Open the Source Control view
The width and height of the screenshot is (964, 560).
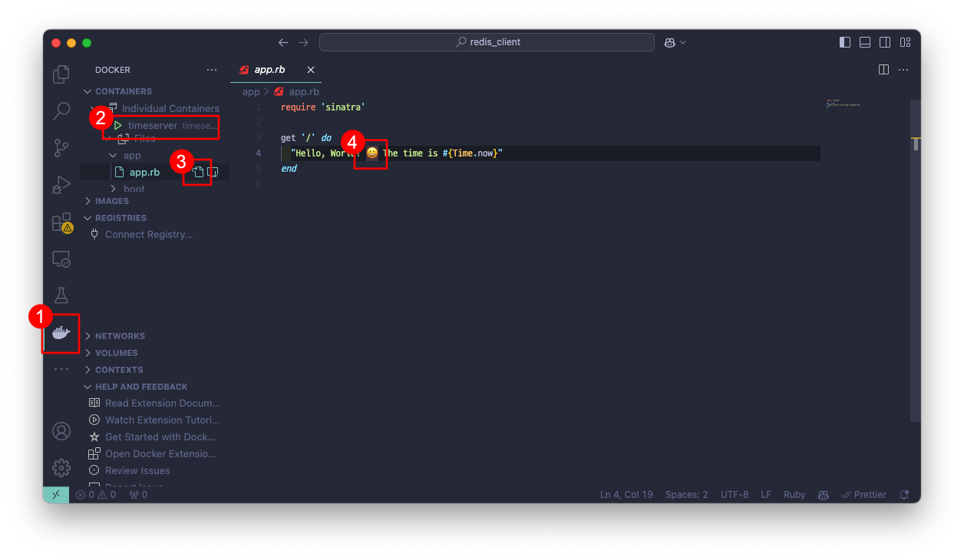61,148
